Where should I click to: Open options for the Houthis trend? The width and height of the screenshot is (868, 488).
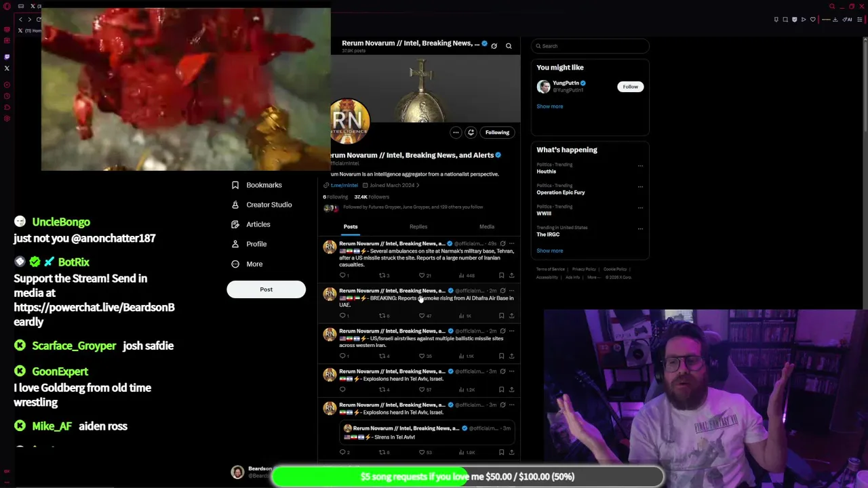click(640, 165)
